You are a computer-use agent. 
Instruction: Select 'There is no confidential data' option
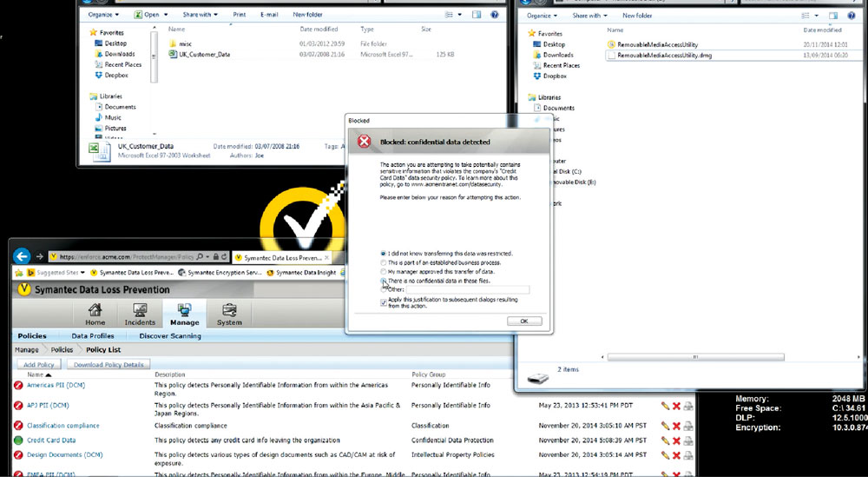383,281
